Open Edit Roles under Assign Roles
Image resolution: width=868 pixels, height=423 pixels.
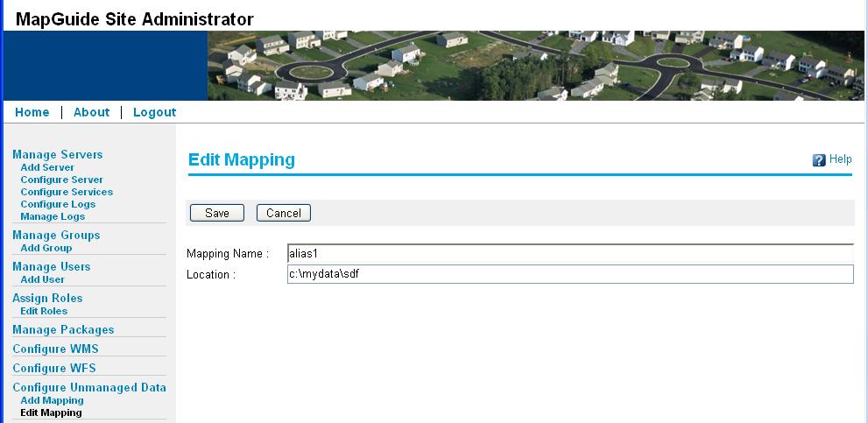pos(44,311)
